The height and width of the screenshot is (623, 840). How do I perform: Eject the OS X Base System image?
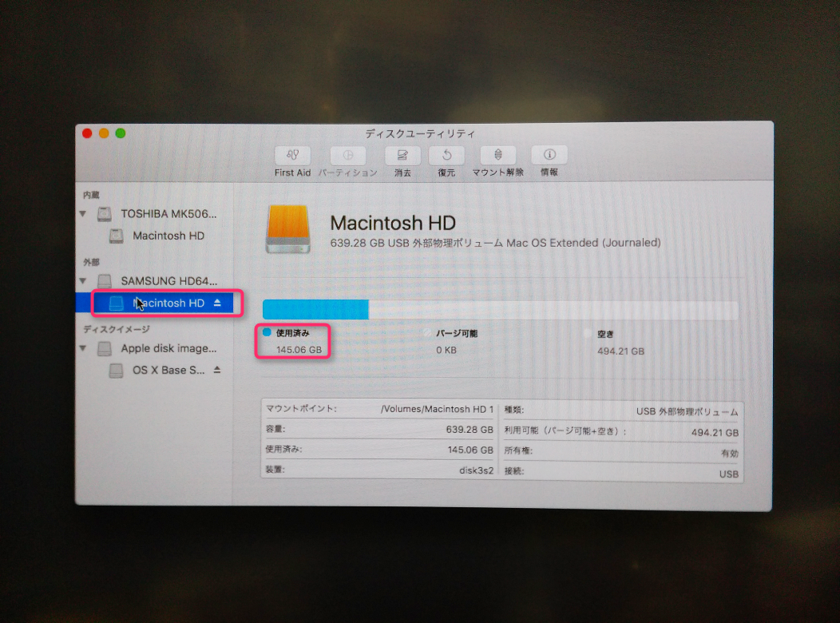(217, 371)
